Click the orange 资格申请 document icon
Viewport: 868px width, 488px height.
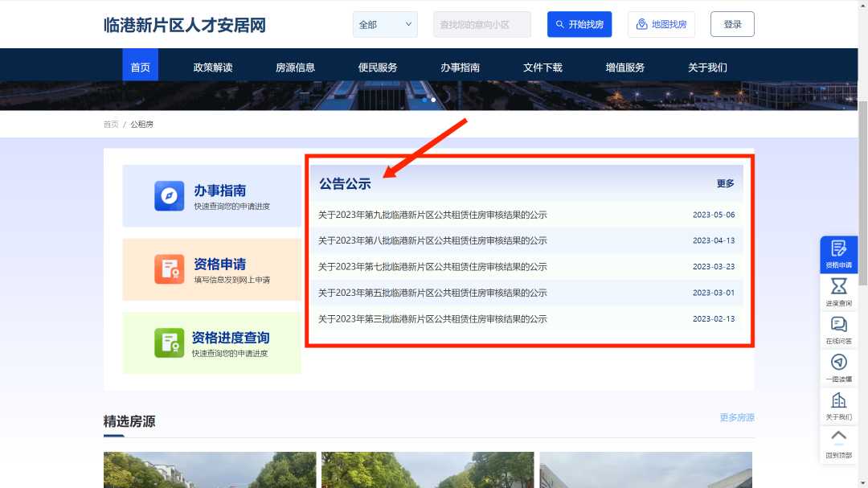[169, 269]
